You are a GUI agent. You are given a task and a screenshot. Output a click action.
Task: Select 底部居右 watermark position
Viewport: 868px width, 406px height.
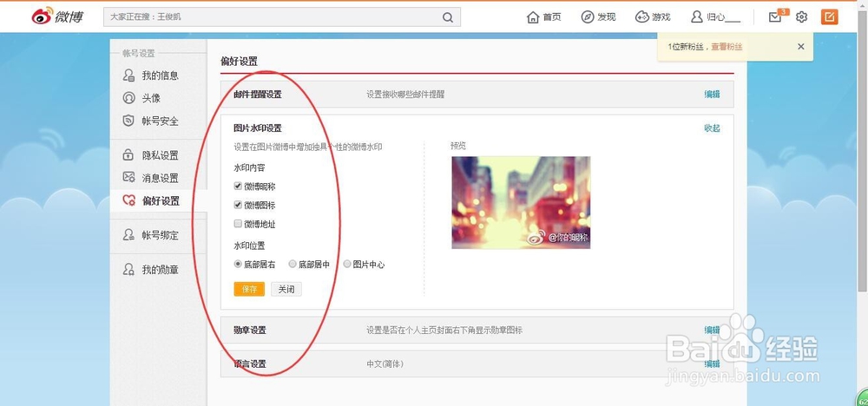click(238, 265)
